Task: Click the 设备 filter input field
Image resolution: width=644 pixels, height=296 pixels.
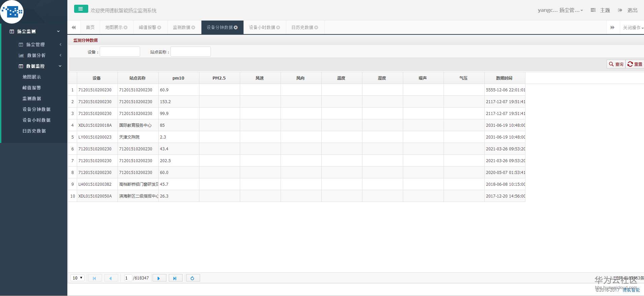Action: (120, 52)
